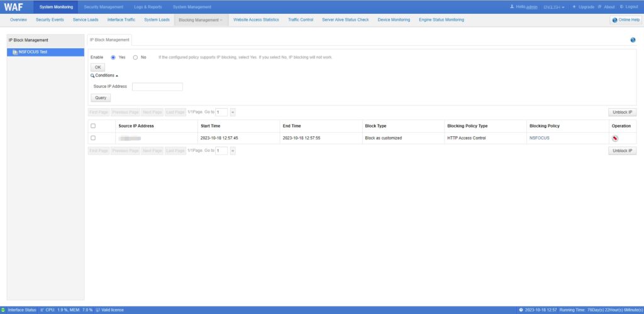Open the Engine Status Monitoring subtab
644x314 pixels.
[441, 19]
